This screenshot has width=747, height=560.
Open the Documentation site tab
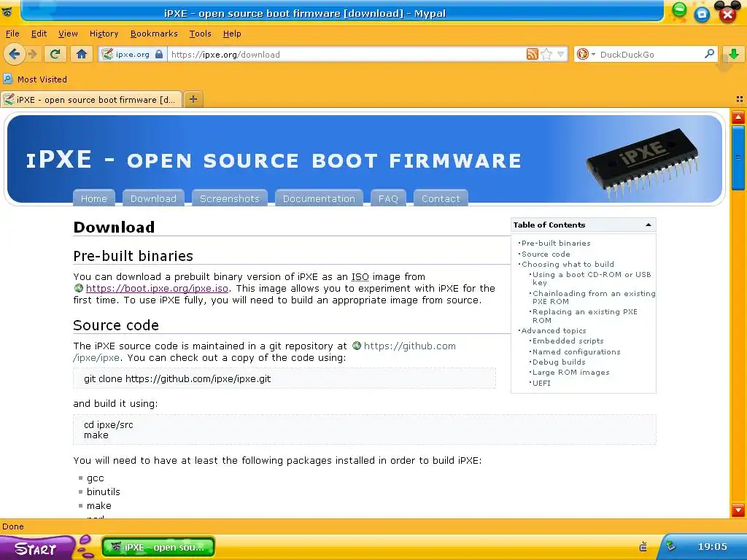click(x=319, y=198)
